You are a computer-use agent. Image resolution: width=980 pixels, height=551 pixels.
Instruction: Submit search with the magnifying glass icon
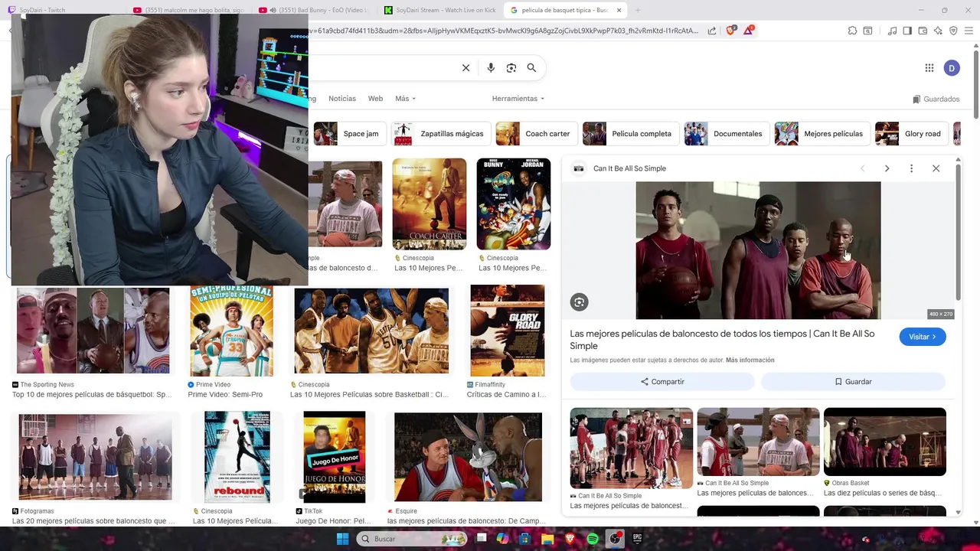tap(531, 68)
